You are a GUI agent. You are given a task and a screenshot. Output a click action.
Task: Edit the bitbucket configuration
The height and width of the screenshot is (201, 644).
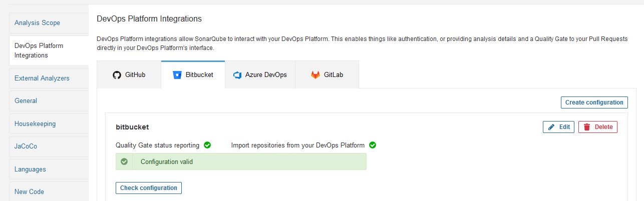pos(558,127)
